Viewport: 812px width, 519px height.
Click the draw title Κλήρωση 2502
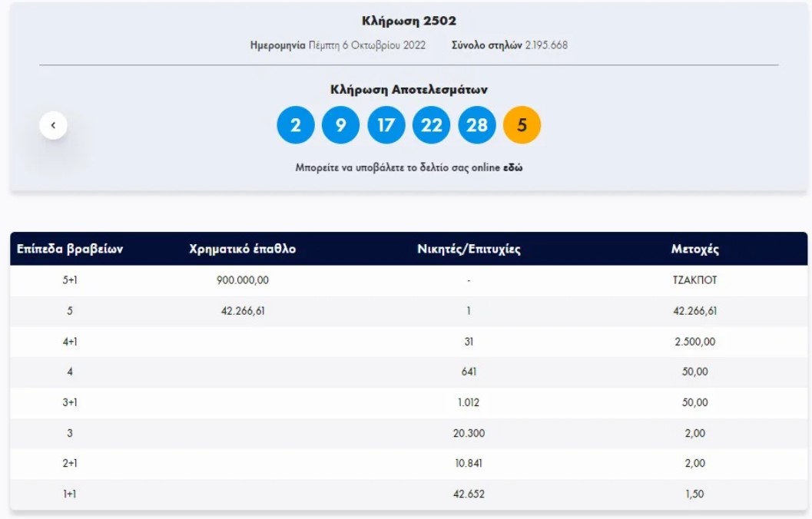(406, 21)
